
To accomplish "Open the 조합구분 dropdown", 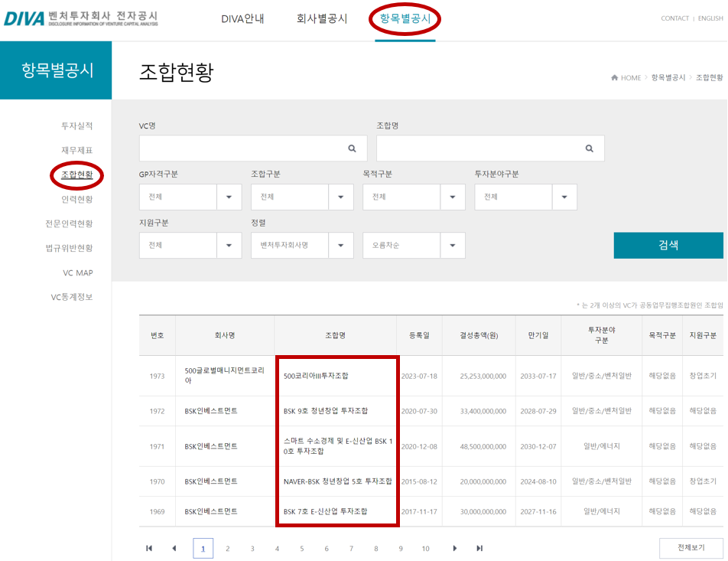I will click(302, 197).
